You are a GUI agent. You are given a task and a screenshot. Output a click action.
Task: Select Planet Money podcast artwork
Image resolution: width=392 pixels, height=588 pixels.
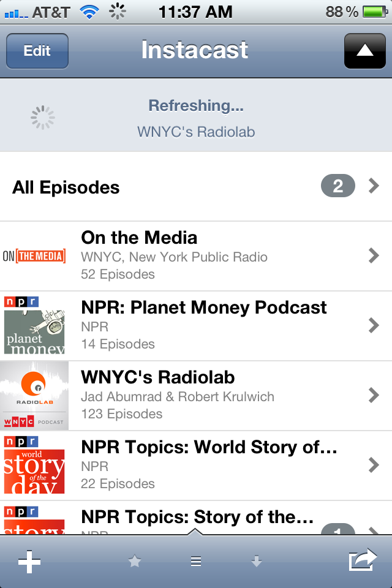pyautogui.click(x=34, y=326)
